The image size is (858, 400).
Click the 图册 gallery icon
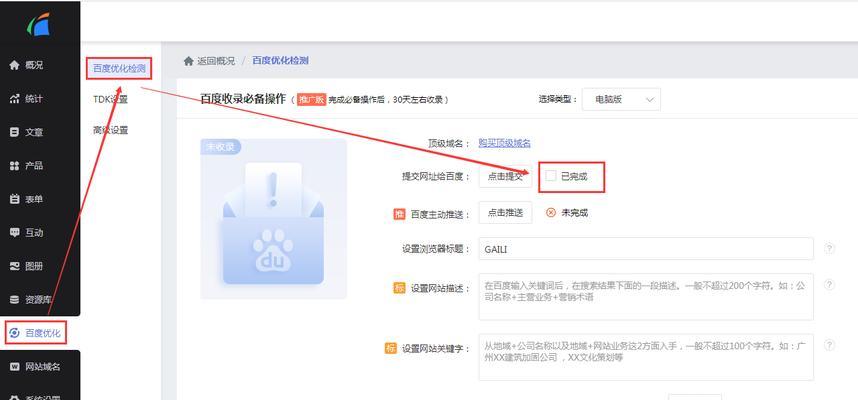(x=15, y=266)
